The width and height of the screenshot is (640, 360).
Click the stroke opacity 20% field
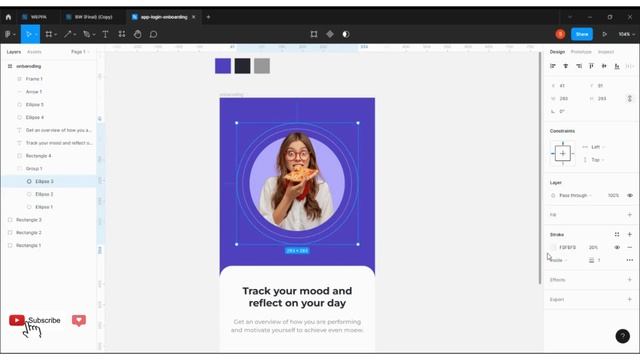click(593, 247)
